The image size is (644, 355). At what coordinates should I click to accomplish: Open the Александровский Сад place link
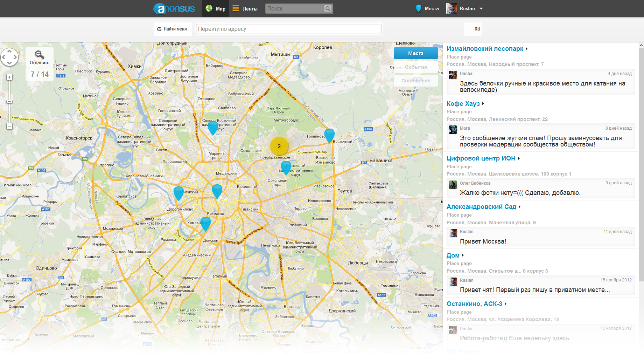(x=481, y=207)
